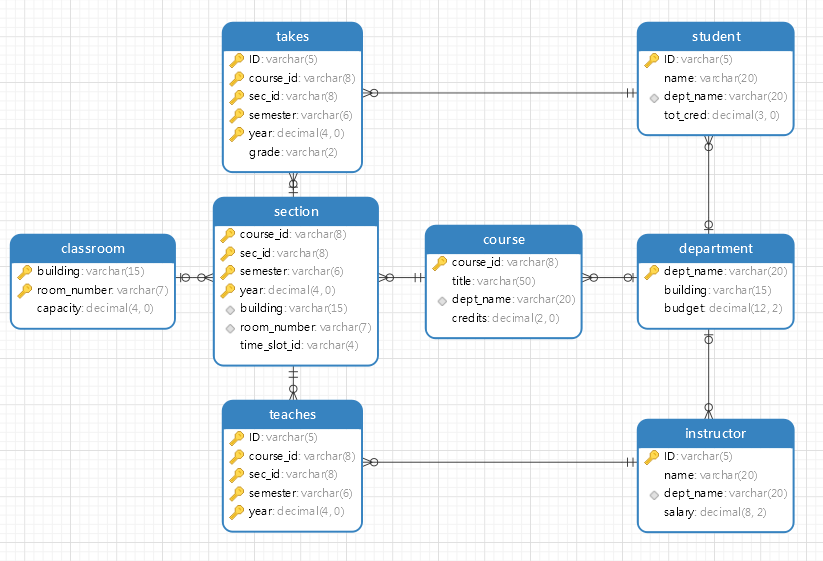
Task: Select the course table header
Action: 504,240
